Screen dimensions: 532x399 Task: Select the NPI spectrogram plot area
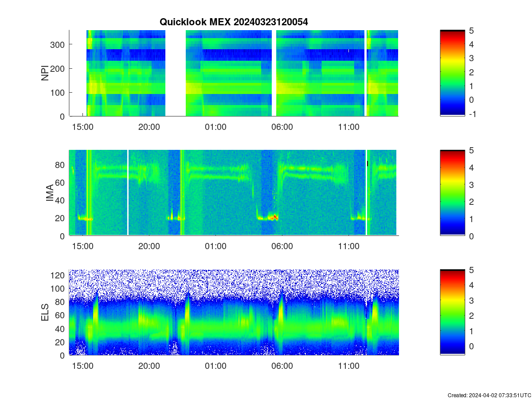(x=234, y=73)
